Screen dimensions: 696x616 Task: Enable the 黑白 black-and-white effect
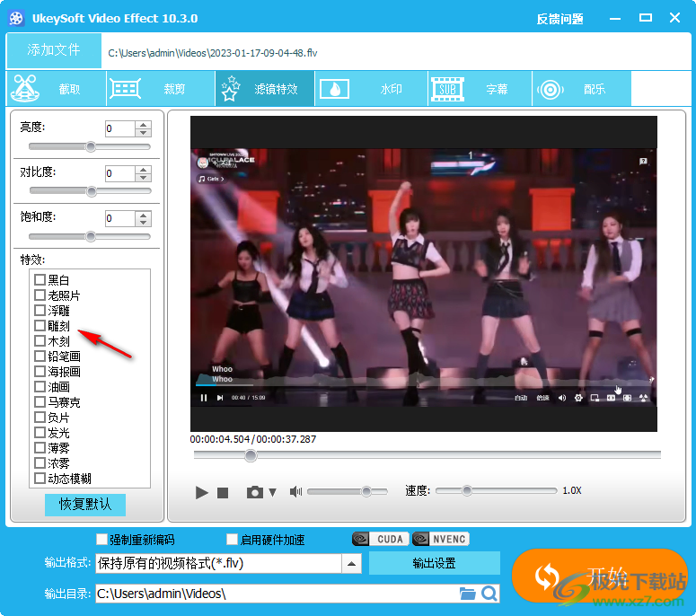tap(40, 279)
